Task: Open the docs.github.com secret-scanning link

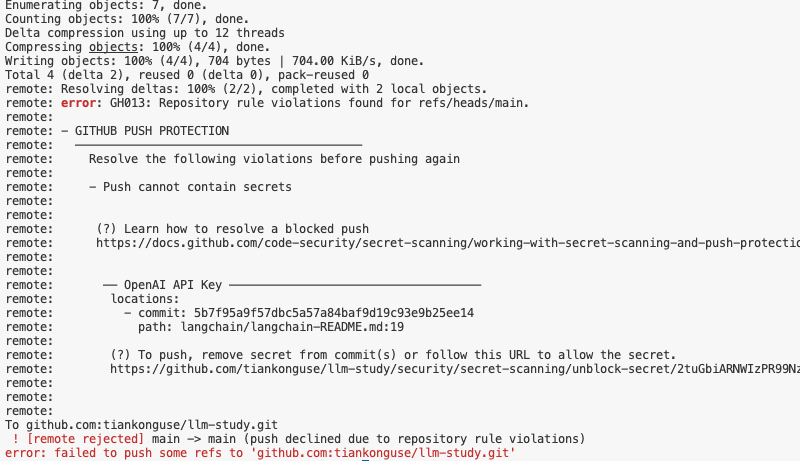Action: [448, 243]
